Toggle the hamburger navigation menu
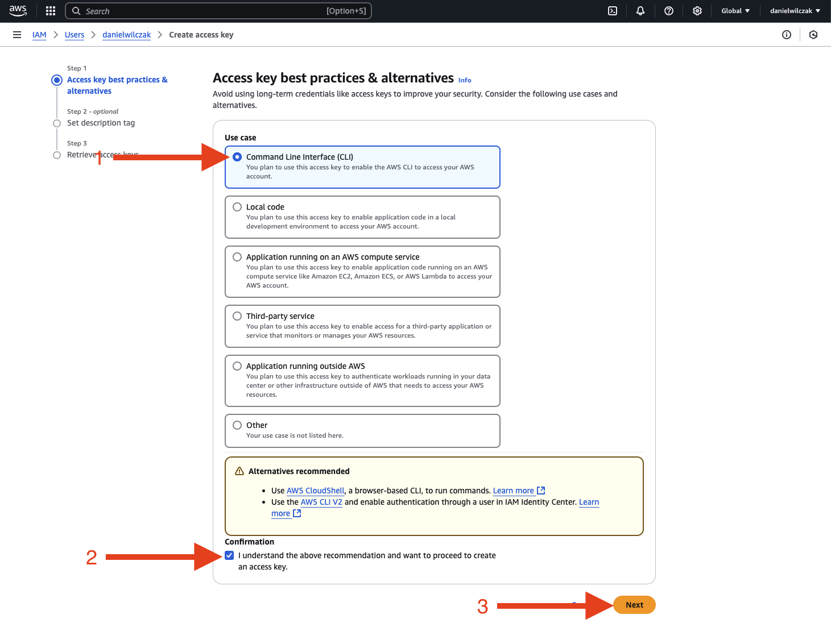Image resolution: width=831 pixels, height=644 pixels. pyautogui.click(x=17, y=35)
